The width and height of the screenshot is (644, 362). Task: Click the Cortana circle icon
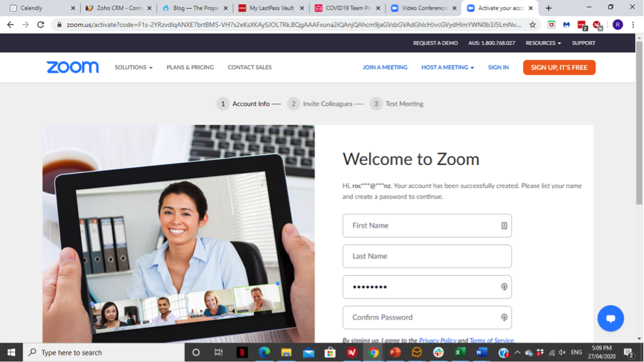tap(196, 352)
